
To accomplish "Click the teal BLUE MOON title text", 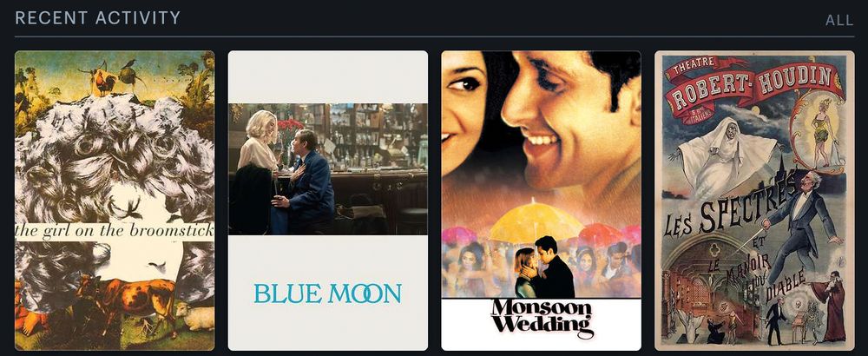I will 328,293.
